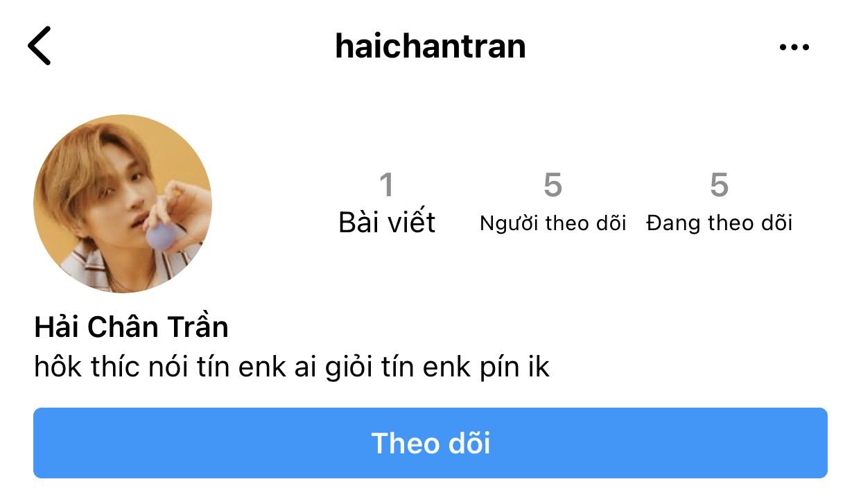This screenshot has width=861, height=504.
Task: Click the follower count 5 above Người theo dõi
Action: coord(553,185)
